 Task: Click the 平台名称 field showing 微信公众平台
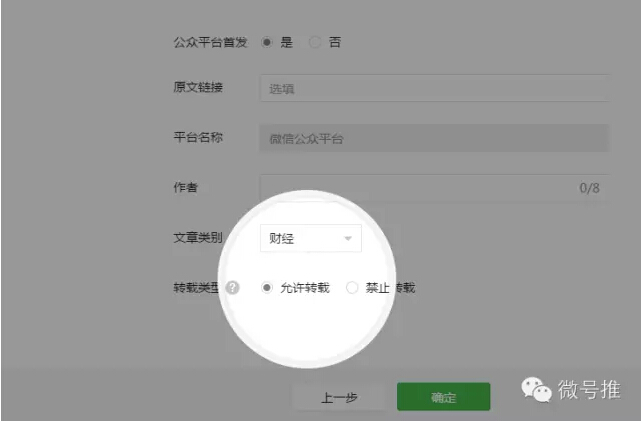tap(432, 138)
